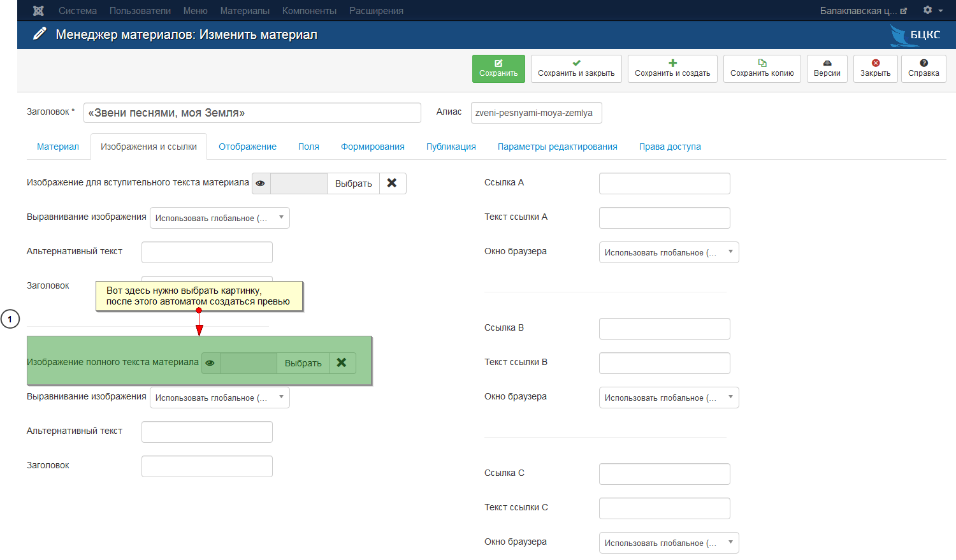Expand the intro image Выравнивание изображения dropdown
Viewport: 956px width, 560px height.
[x=220, y=218]
